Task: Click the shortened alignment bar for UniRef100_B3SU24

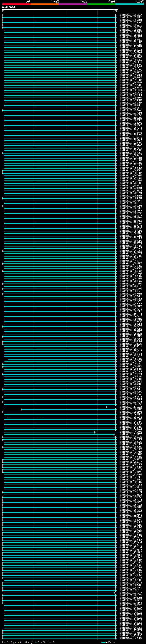Action: pos(55,407)
